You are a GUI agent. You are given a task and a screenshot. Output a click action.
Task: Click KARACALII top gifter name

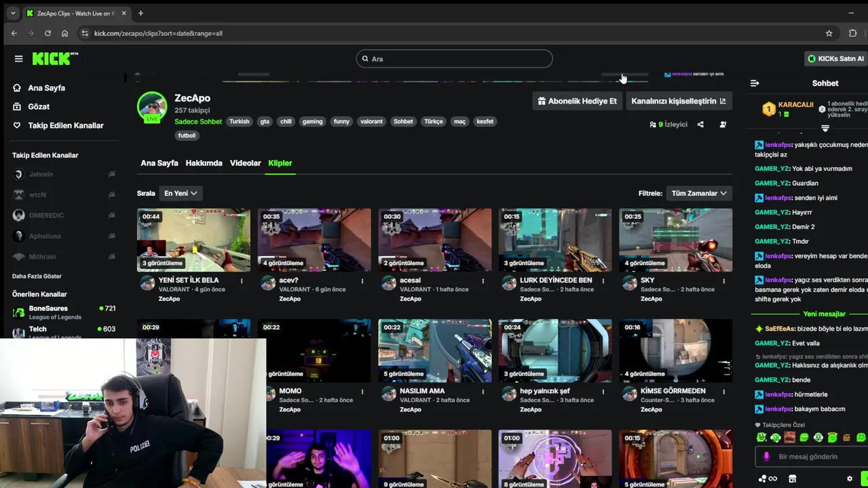pos(795,105)
